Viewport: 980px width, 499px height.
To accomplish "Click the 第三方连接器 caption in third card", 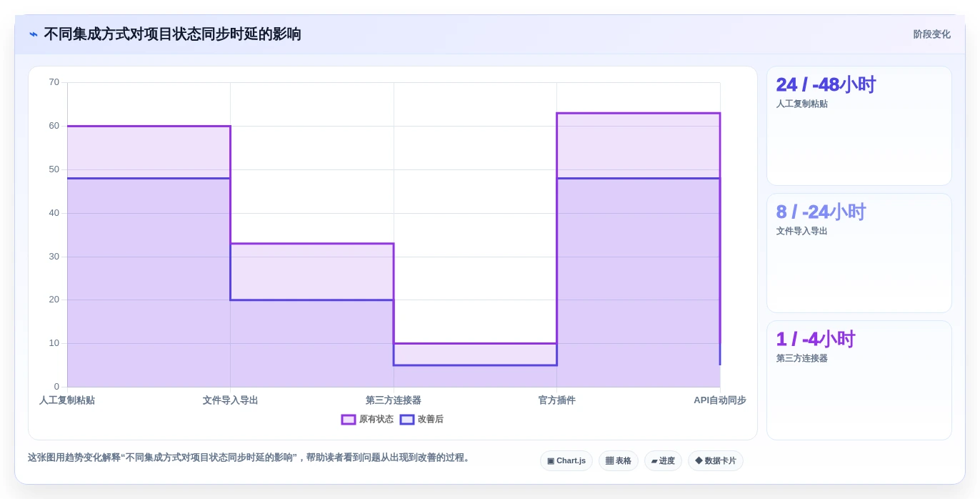I will [802, 358].
